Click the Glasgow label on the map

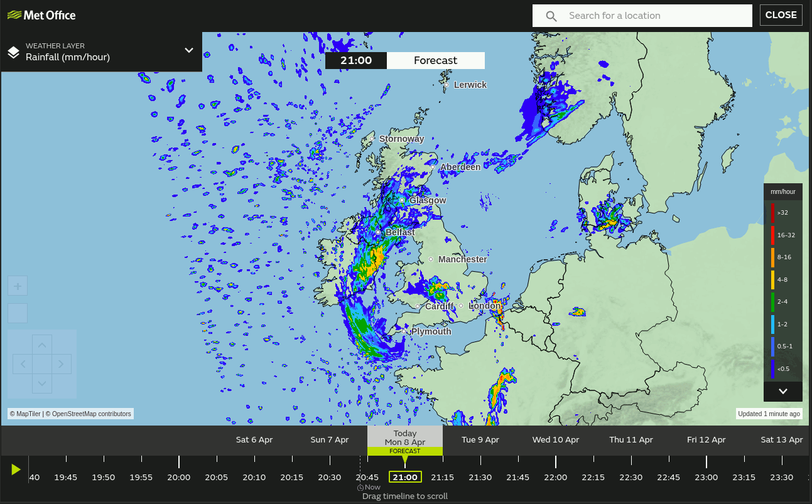tap(428, 200)
